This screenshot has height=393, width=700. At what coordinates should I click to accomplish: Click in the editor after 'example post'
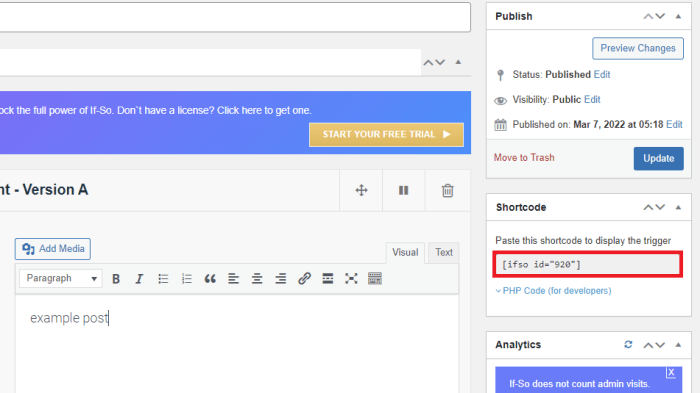109,318
